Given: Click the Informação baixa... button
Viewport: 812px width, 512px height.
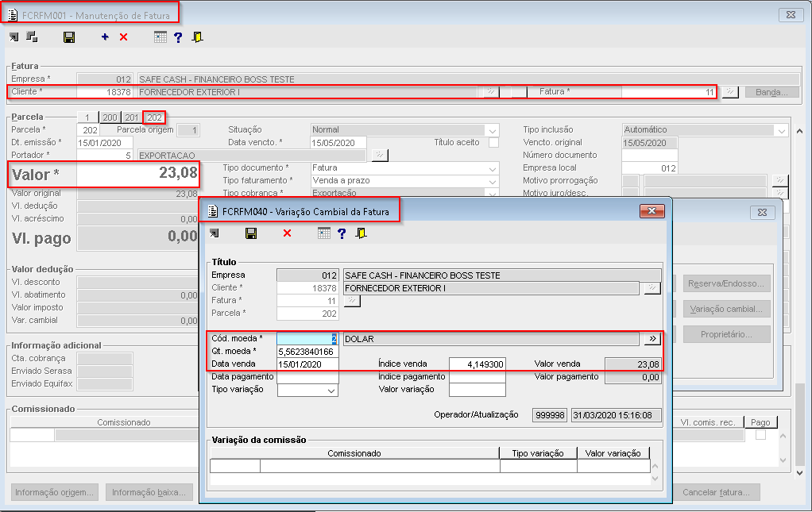Looking at the screenshot, I should (149, 492).
